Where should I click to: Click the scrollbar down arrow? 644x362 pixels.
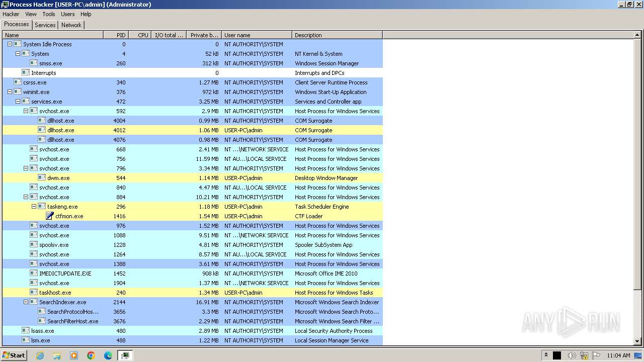pos(638,341)
